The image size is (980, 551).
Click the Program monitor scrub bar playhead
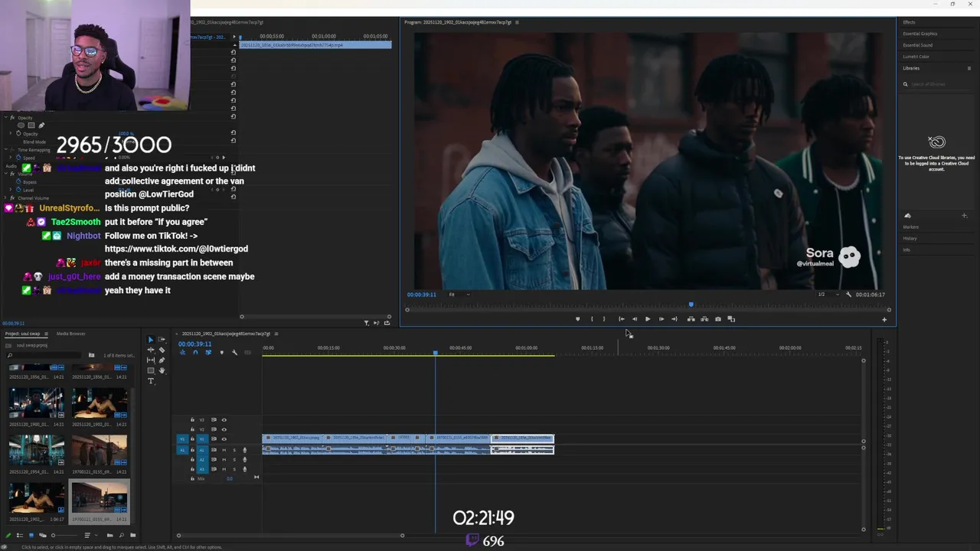coord(691,305)
